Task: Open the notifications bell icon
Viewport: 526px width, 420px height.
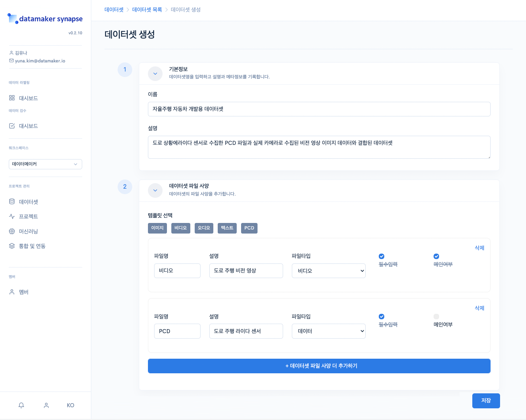Action: click(21, 405)
